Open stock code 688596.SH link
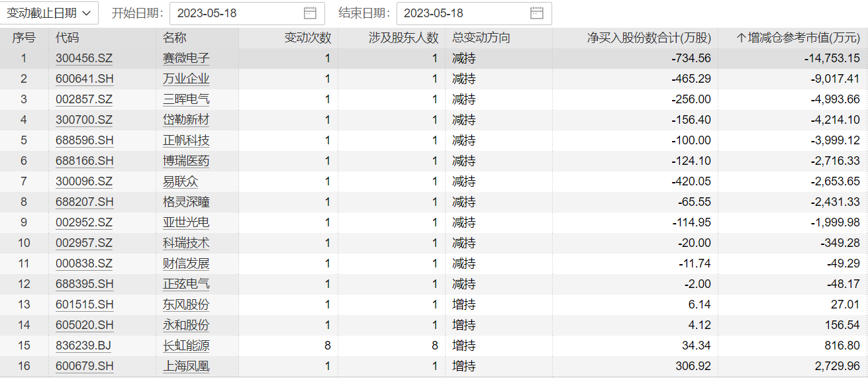This screenshot has width=868, height=378. 85,140
